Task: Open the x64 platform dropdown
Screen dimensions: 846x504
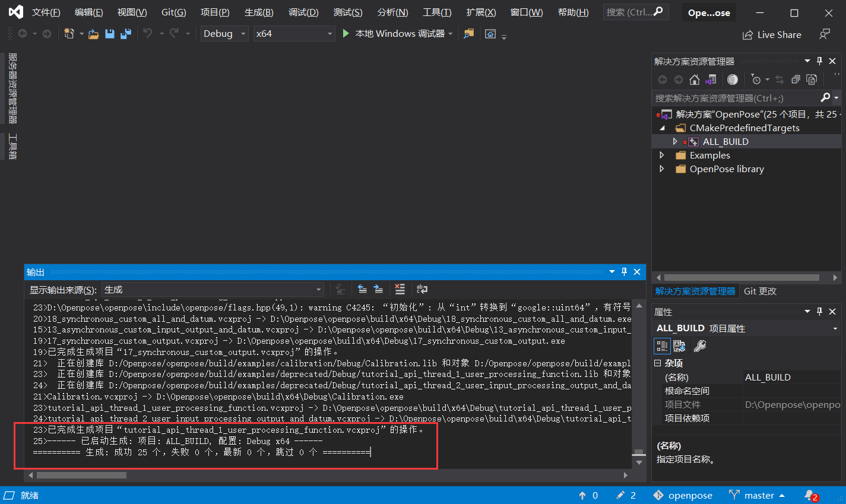Action: pos(294,34)
